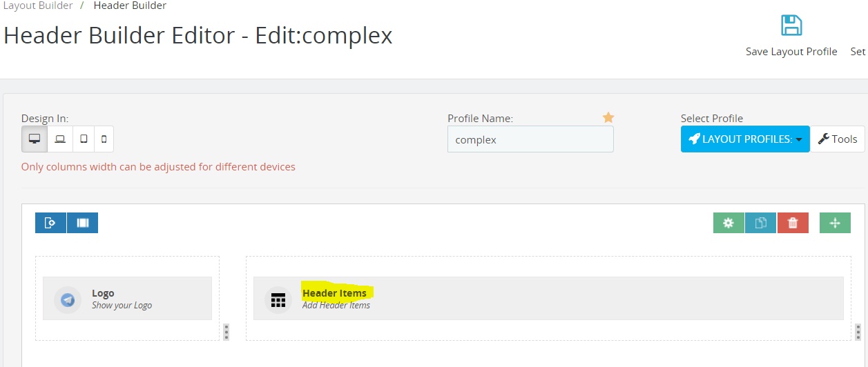
Task: Switch design view to tablet
Action: [x=84, y=139]
